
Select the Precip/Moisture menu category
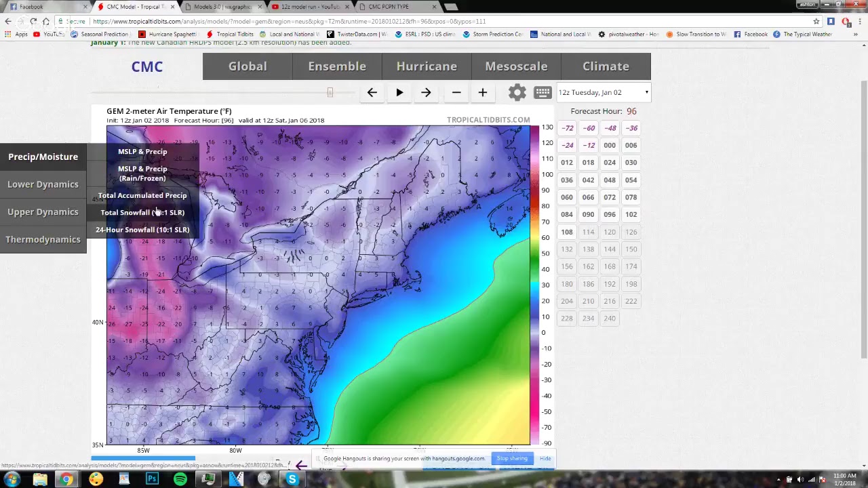coord(43,157)
